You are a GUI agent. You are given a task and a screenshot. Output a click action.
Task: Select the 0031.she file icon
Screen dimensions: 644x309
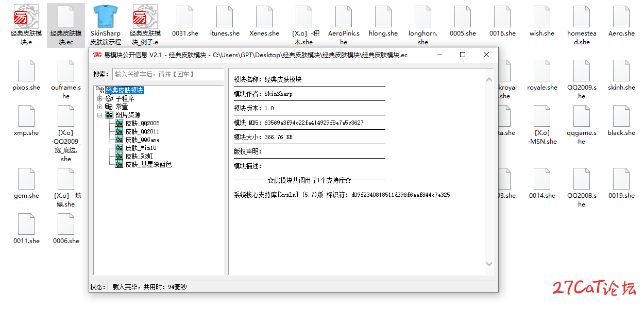(185, 18)
